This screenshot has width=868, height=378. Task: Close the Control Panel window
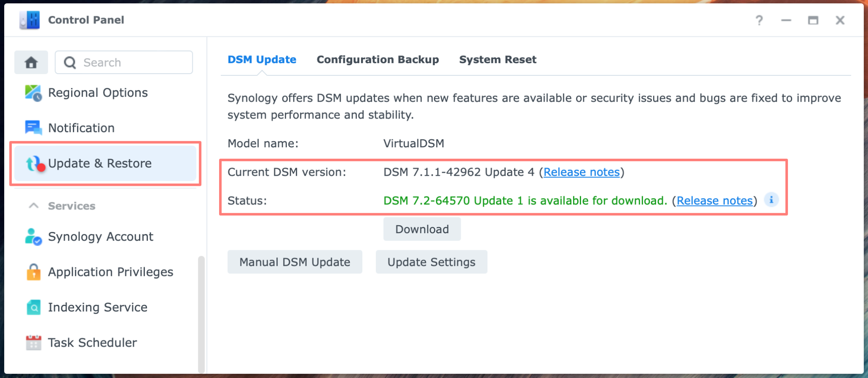point(840,20)
